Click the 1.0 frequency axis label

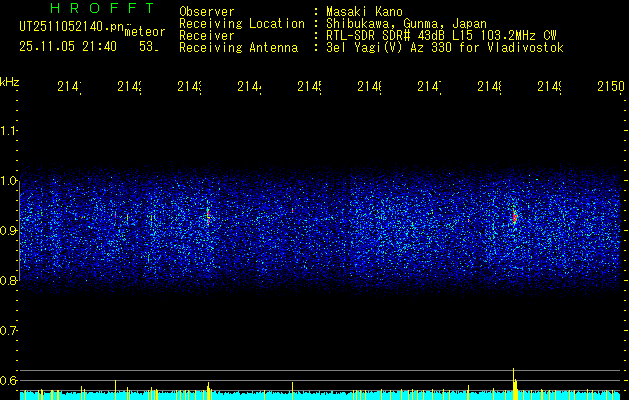(8, 181)
